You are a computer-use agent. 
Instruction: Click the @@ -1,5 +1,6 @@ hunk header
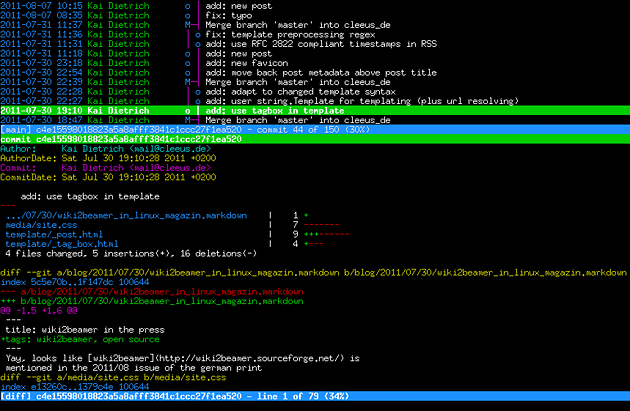tap(39, 311)
